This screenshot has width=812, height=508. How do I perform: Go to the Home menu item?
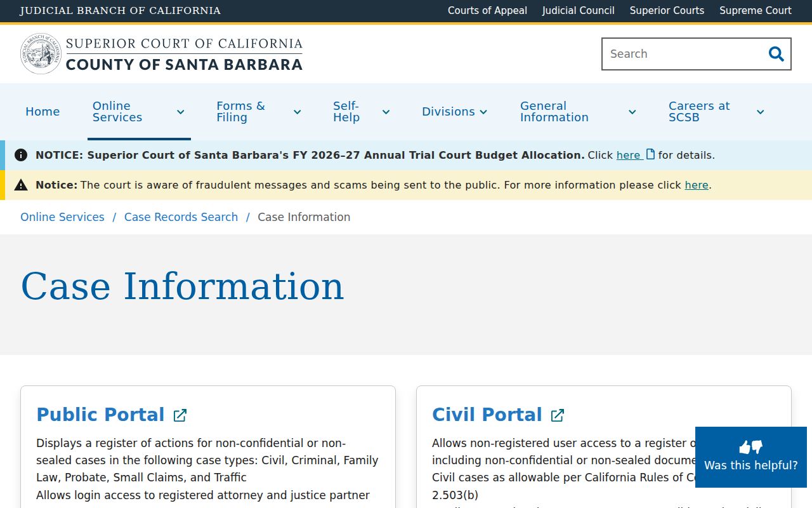[x=43, y=112]
